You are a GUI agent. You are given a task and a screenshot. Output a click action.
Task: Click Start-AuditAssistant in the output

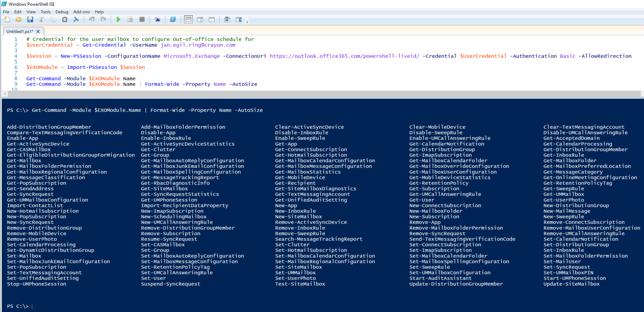click(x=440, y=278)
